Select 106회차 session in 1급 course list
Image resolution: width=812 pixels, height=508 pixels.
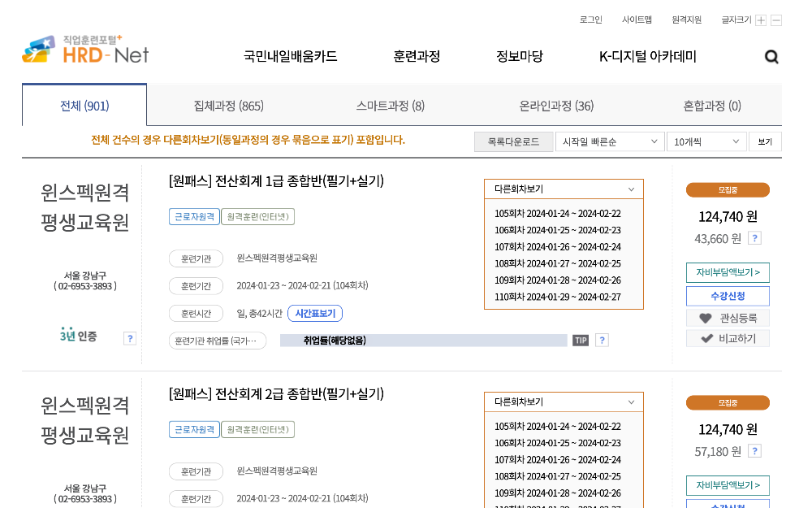[x=557, y=230]
